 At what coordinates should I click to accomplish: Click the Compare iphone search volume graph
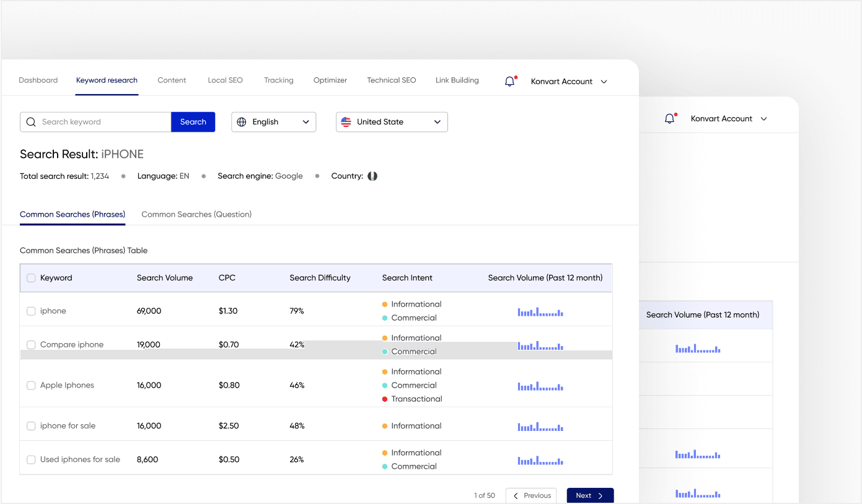(540, 346)
